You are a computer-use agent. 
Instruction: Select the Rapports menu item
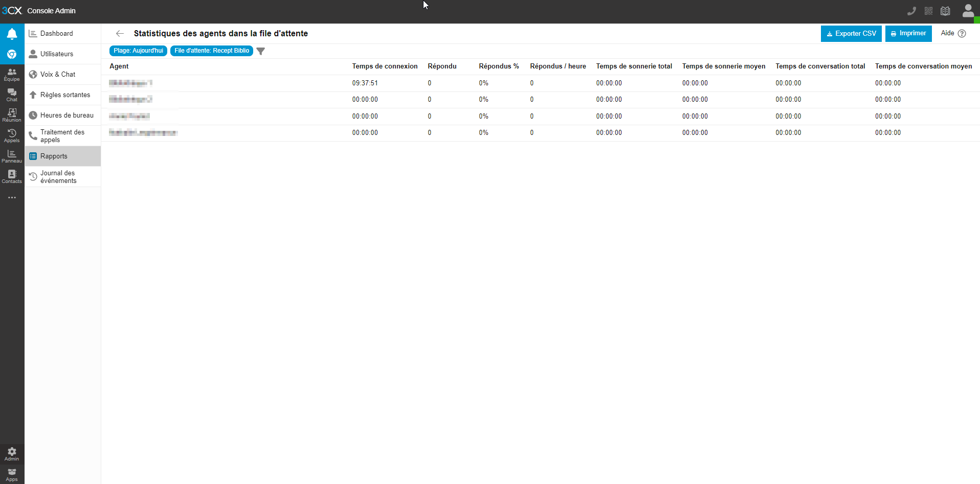[x=62, y=156]
